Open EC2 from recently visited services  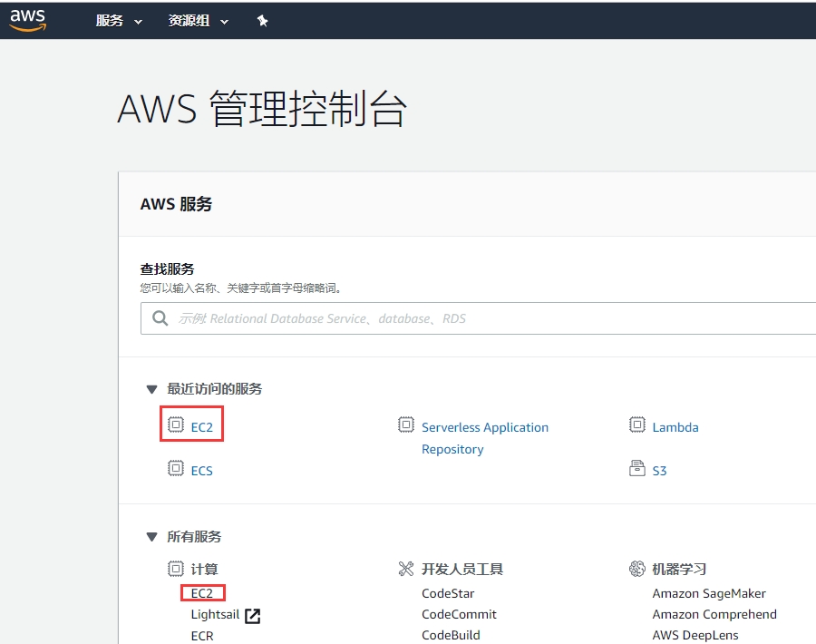coord(201,427)
